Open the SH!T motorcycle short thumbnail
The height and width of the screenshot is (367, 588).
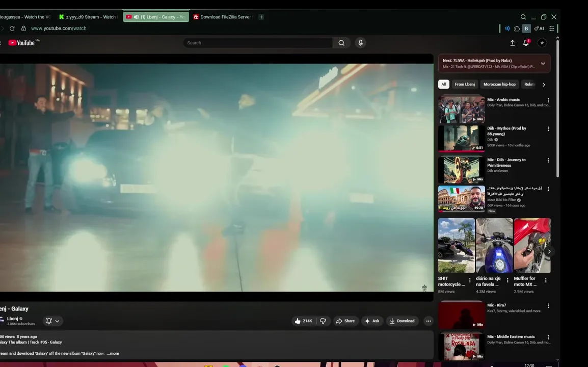pyautogui.click(x=457, y=245)
